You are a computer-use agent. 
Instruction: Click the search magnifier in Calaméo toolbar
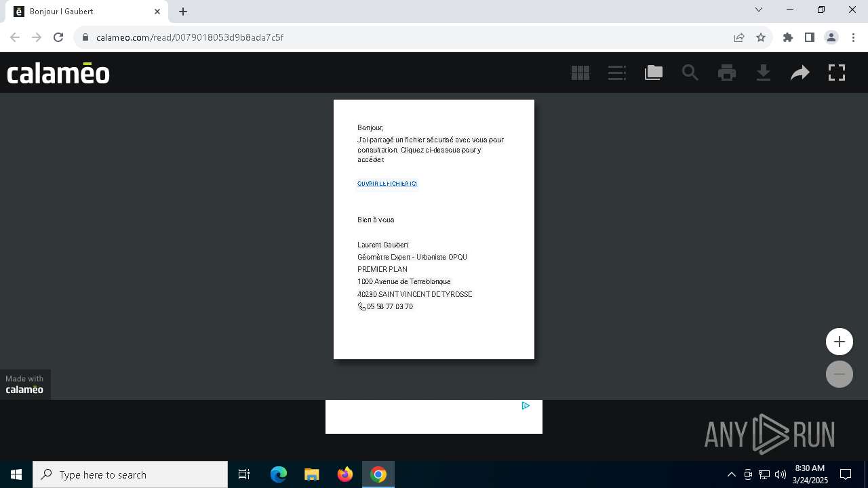pos(690,73)
